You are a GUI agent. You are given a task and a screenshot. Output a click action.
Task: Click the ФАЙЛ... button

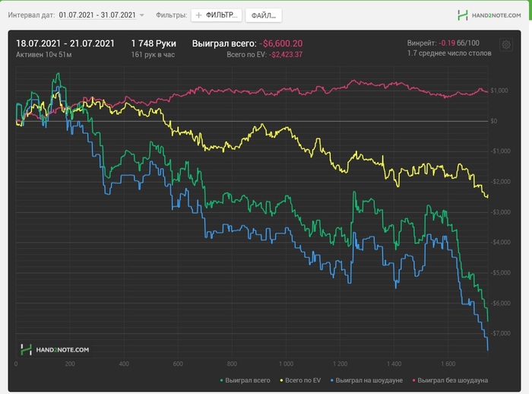[x=263, y=15]
